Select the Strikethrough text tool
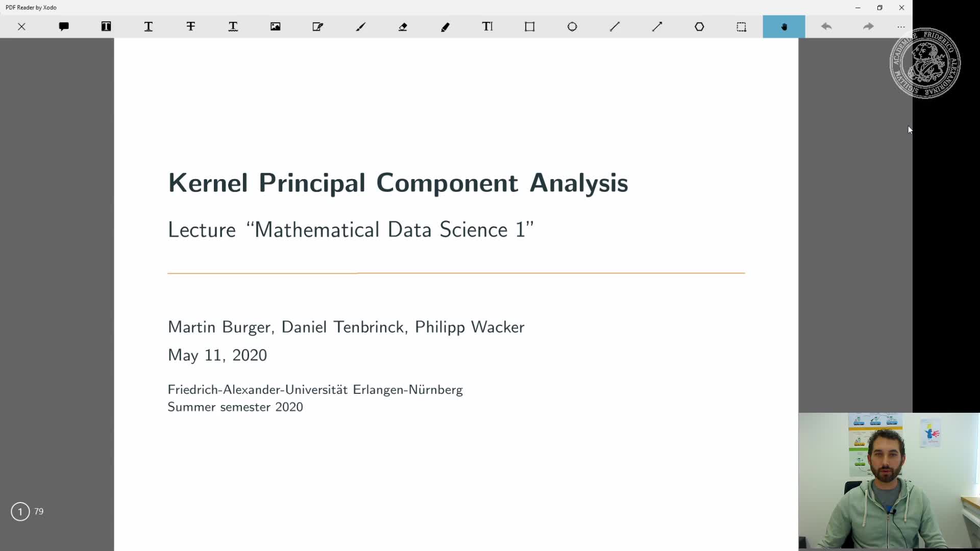The image size is (980, 551). (x=191, y=27)
